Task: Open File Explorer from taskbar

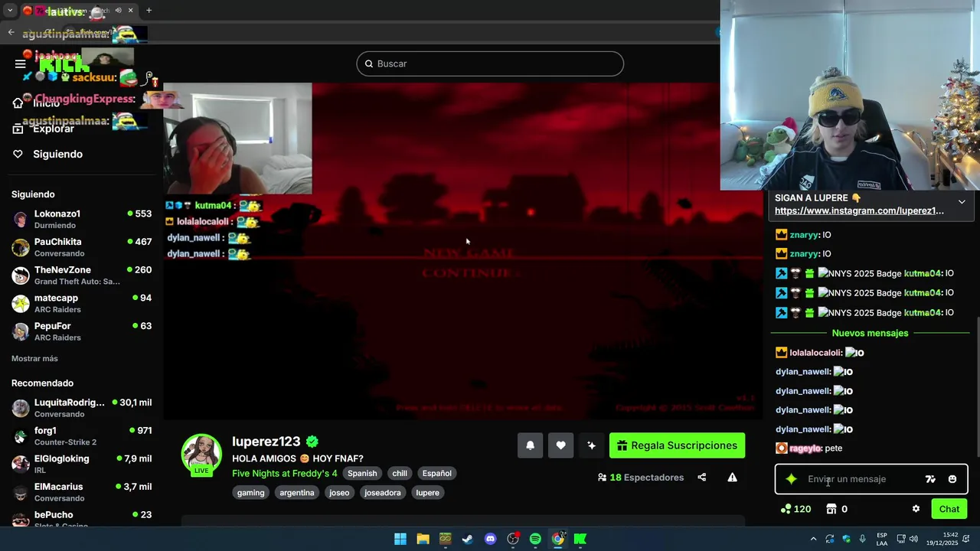Action: coord(423,539)
